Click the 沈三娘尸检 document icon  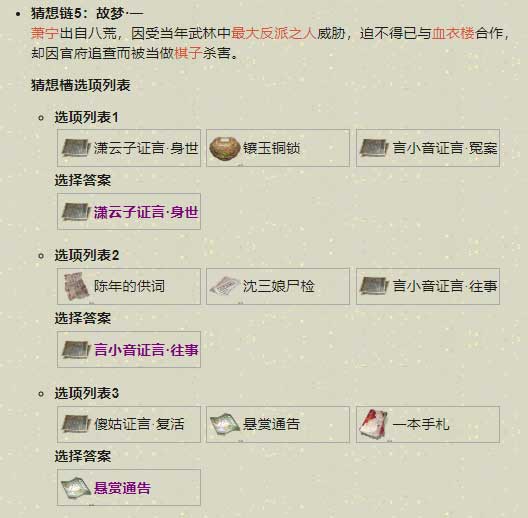pyautogui.click(x=224, y=286)
